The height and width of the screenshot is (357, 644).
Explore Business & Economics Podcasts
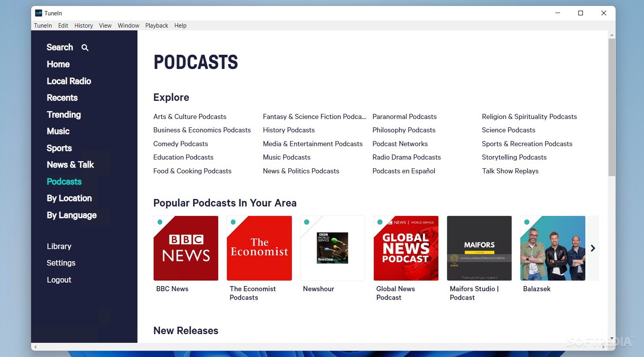tap(202, 130)
